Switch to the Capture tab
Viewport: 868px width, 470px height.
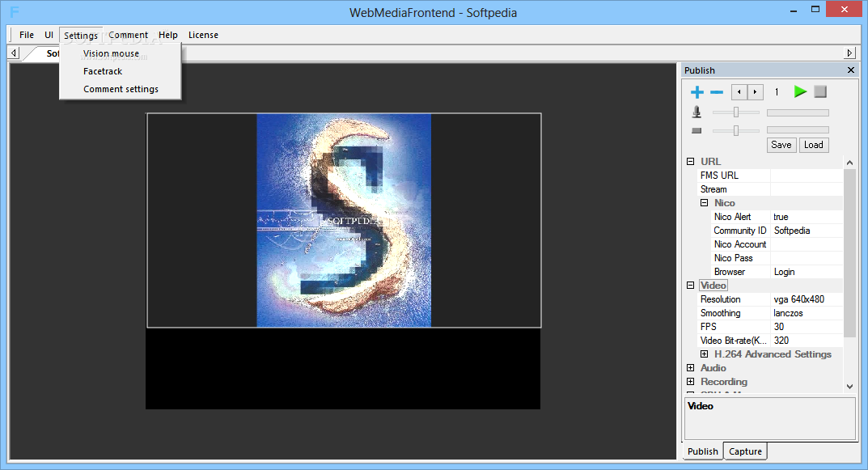(745, 451)
